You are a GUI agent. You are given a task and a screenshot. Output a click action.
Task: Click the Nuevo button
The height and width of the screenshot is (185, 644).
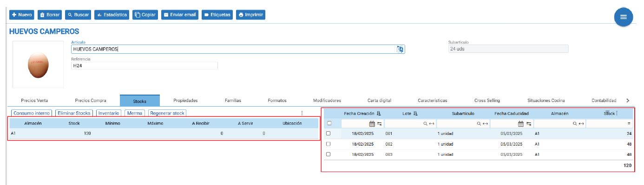(x=22, y=15)
